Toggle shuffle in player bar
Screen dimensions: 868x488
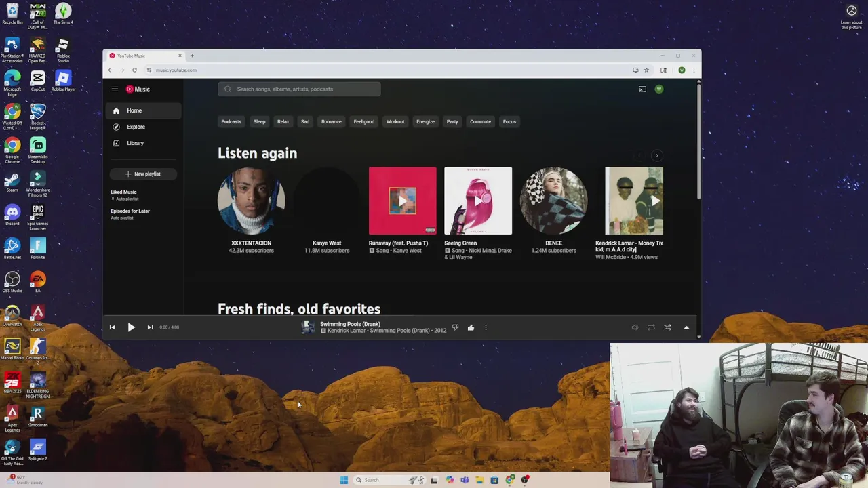pyautogui.click(x=667, y=327)
